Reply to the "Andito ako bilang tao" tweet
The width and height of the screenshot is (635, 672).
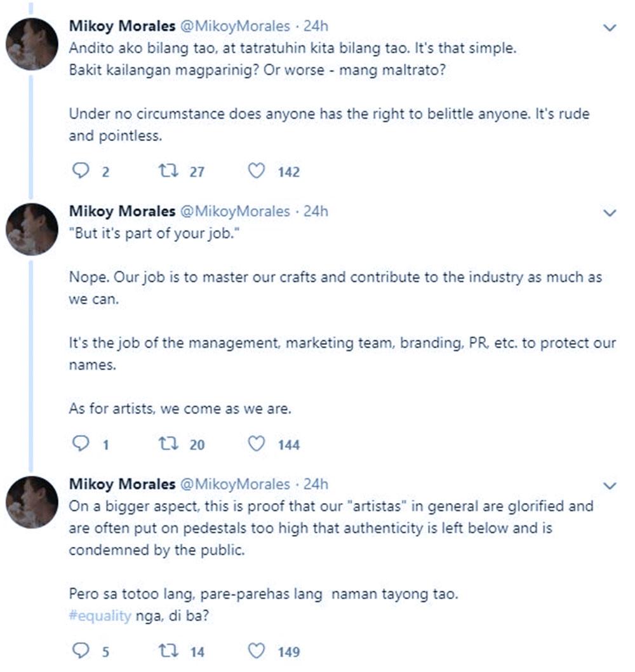tap(80, 171)
